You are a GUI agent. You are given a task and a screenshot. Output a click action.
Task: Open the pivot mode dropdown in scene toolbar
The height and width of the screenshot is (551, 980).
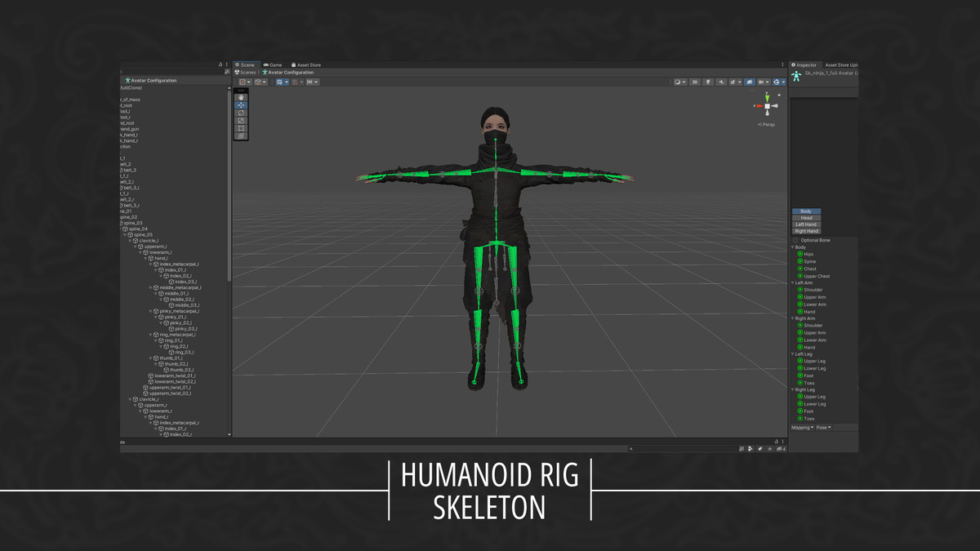[244, 82]
